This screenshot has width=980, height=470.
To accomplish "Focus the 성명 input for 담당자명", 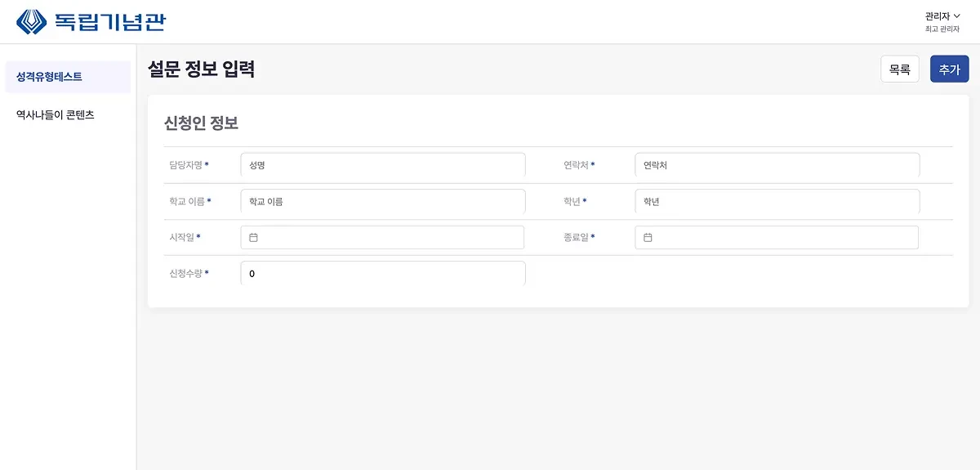I will coord(382,165).
